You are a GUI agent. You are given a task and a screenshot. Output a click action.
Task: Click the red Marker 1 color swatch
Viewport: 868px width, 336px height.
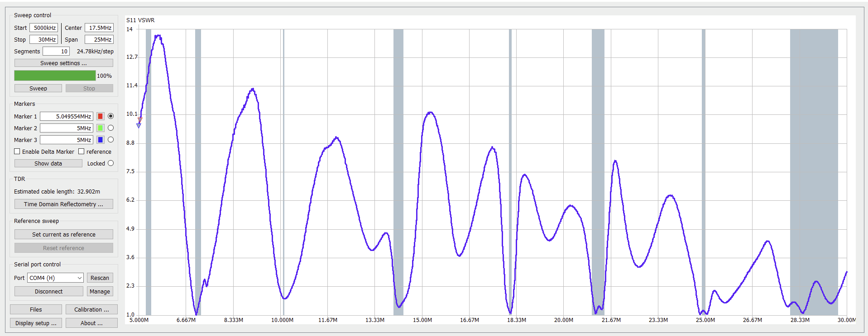[x=101, y=116]
